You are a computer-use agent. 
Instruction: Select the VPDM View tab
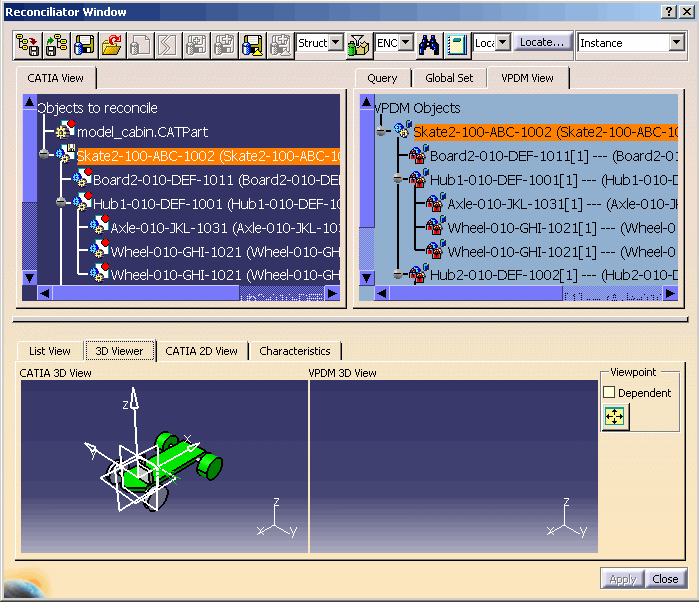click(x=527, y=78)
